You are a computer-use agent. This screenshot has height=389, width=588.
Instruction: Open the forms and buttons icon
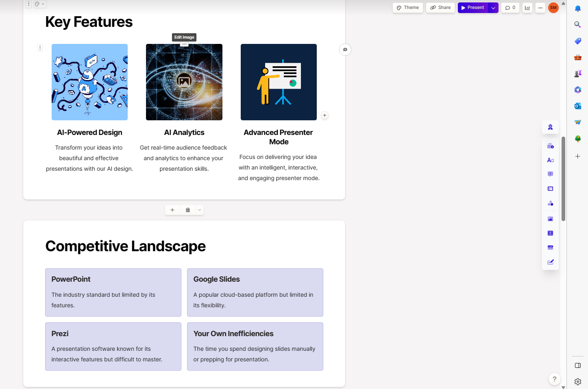(x=550, y=262)
